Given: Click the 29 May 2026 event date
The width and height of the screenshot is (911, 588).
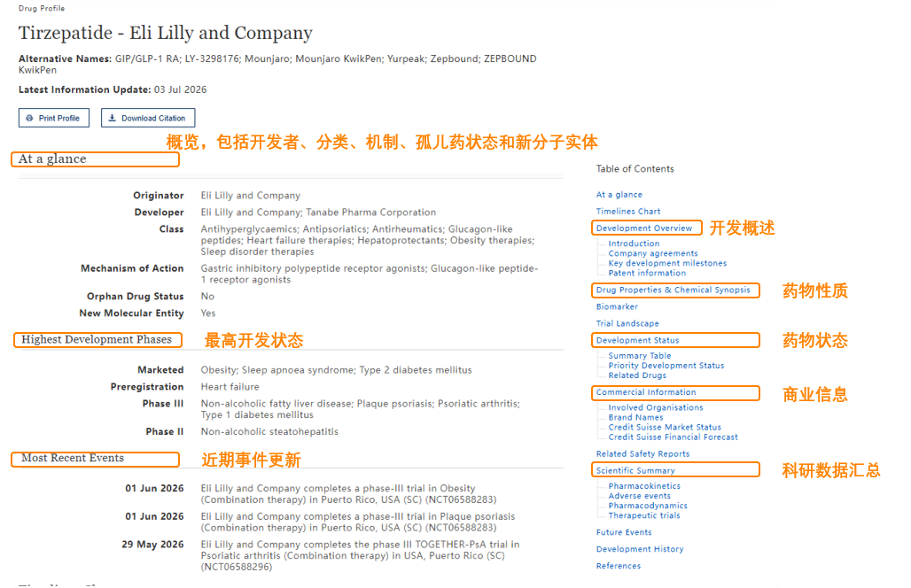Looking at the screenshot, I should pos(152,545).
